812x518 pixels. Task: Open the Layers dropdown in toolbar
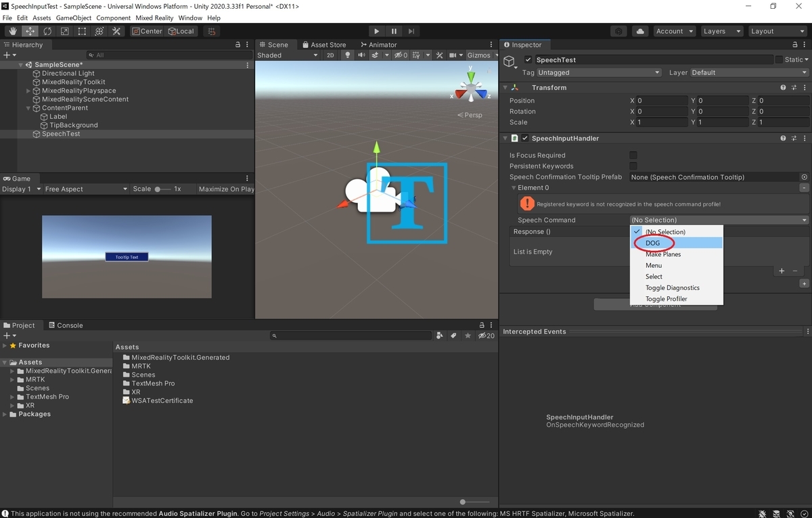tap(721, 31)
